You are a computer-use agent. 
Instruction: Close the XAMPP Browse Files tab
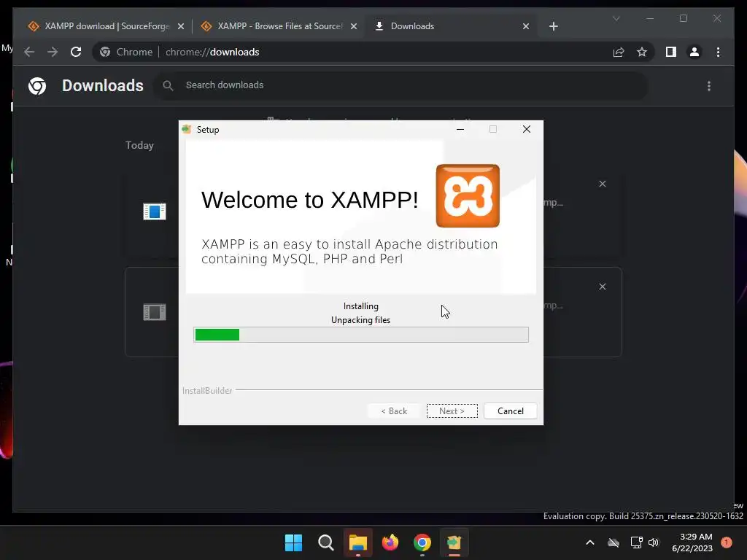(x=354, y=27)
